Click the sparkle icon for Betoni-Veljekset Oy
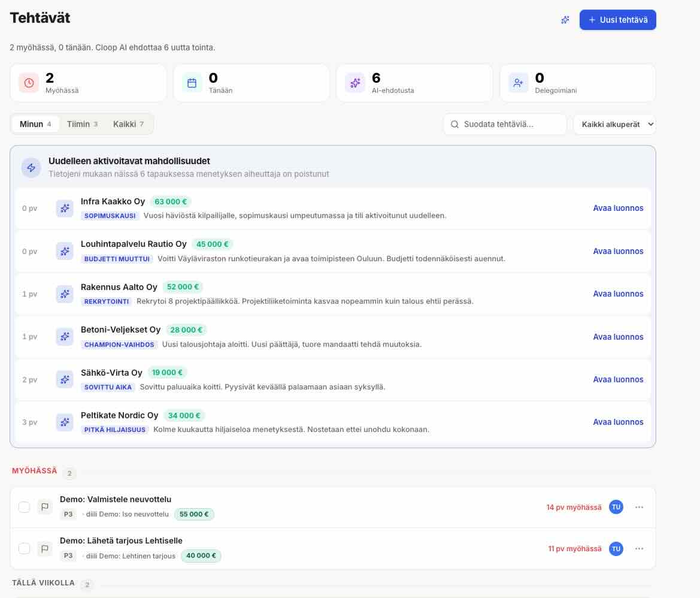This screenshot has height=598, width=700. pos(65,336)
